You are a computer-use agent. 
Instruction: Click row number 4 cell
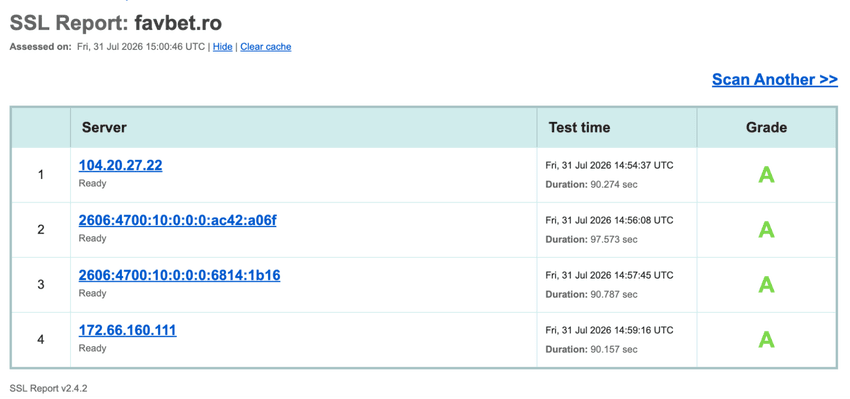[x=41, y=340]
